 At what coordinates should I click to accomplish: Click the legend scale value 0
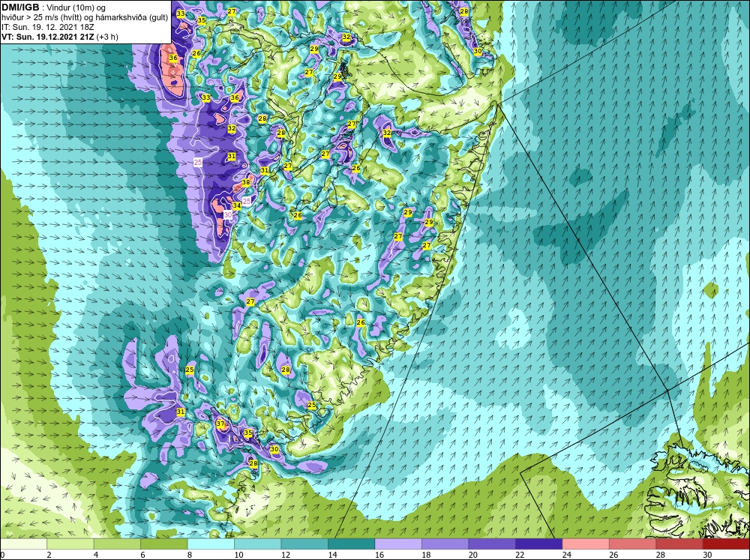pyautogui.click(x=2, y=555)
